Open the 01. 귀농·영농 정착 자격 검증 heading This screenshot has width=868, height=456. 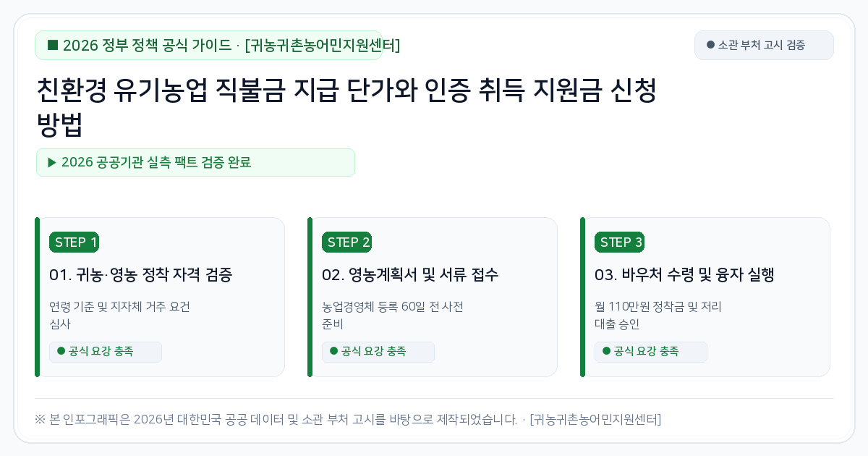[x=141, y=275]
